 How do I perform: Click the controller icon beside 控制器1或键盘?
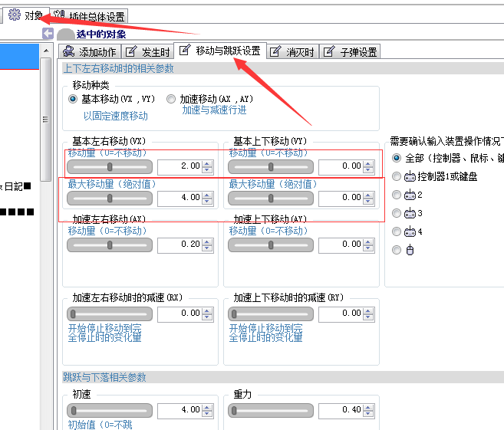410,176
